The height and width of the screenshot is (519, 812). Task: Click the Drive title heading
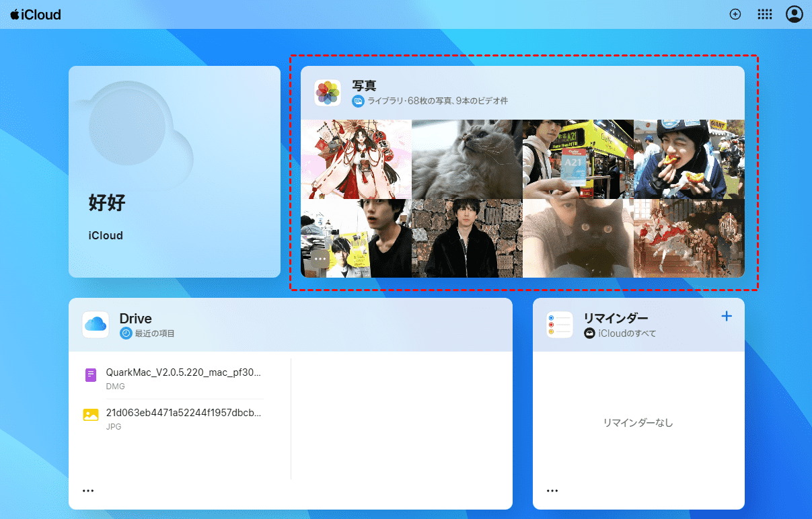[x=135, y=319]
